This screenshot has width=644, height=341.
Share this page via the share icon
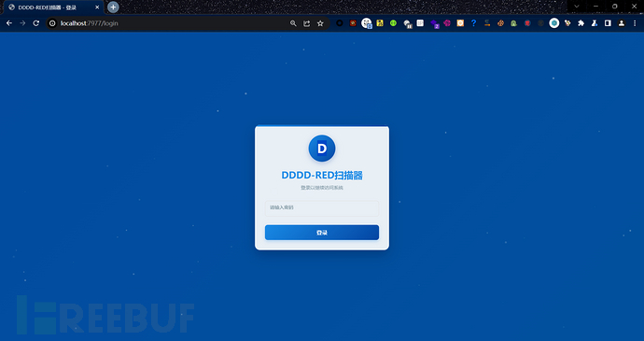[x=307, y=23]
